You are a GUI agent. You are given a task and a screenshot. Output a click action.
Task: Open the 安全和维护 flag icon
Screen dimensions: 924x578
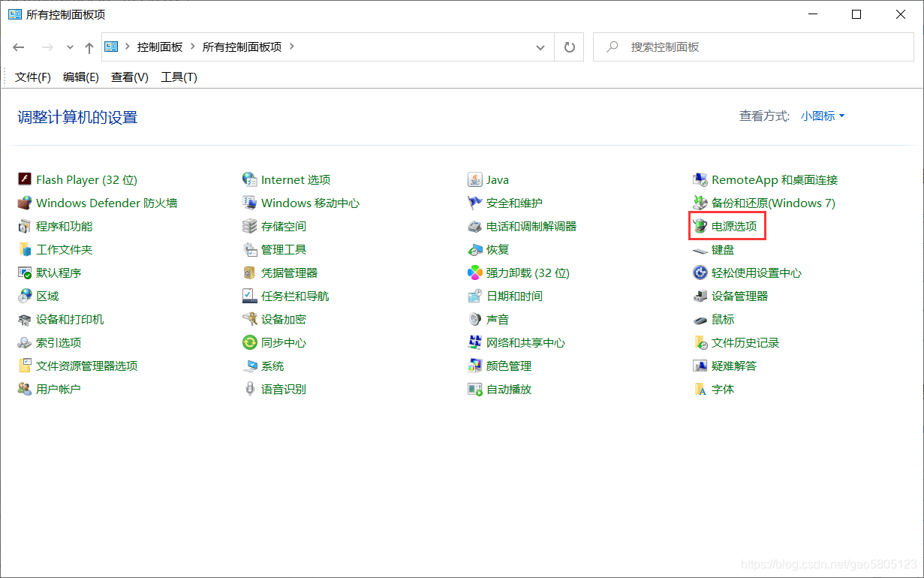coord(475,203)
